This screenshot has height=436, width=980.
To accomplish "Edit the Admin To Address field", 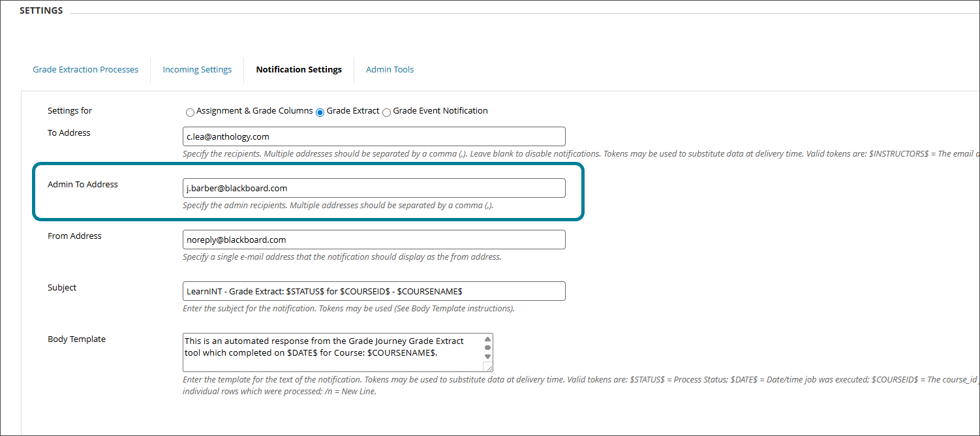I will click(x=374, y=188).
